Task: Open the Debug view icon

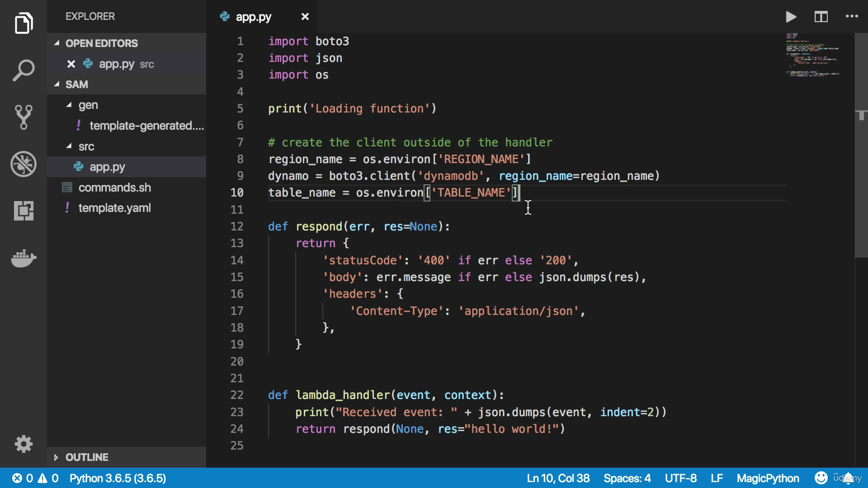Action: [24, 164]
